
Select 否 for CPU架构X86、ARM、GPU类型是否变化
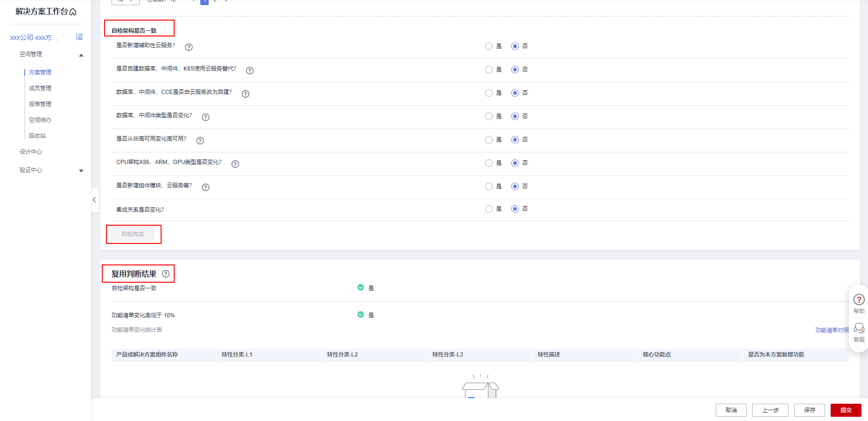click(515, 163)
